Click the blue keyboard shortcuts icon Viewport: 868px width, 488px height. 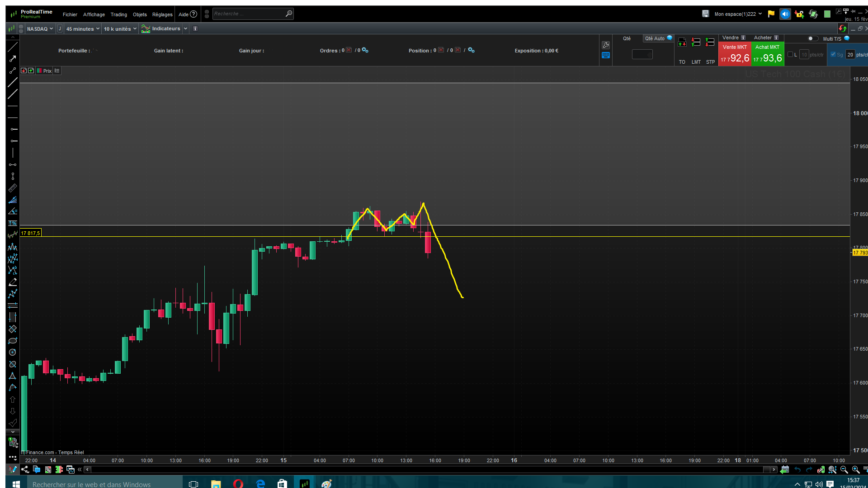pos(606,55)
